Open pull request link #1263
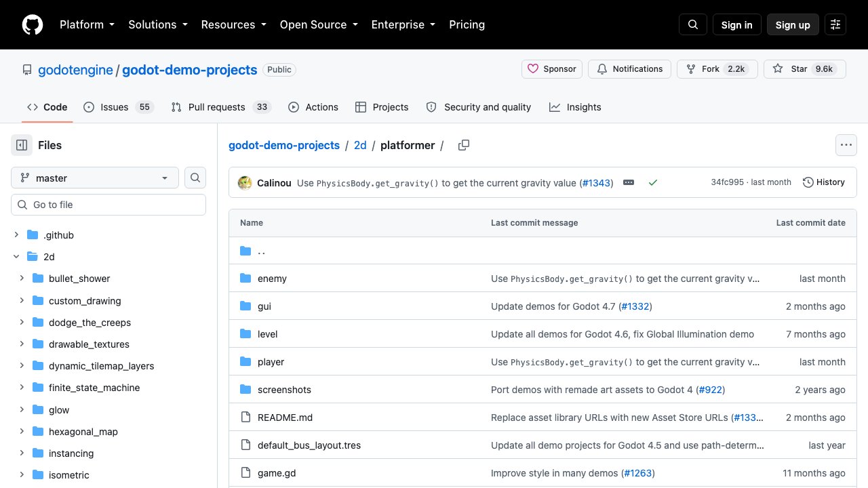 (637, 473)
